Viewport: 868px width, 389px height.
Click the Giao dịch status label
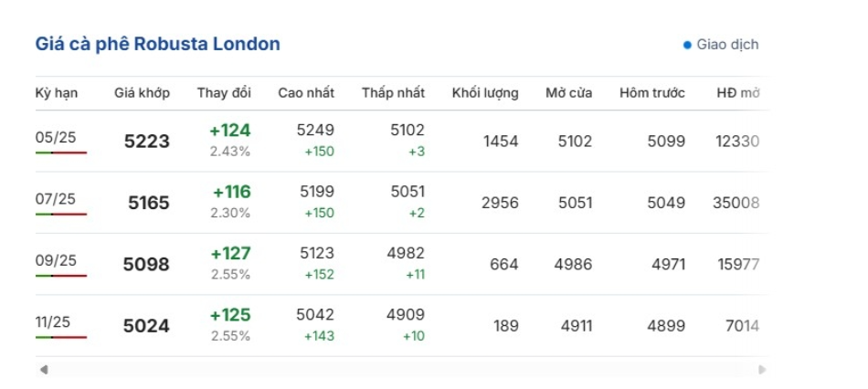(x=727, y=45)
